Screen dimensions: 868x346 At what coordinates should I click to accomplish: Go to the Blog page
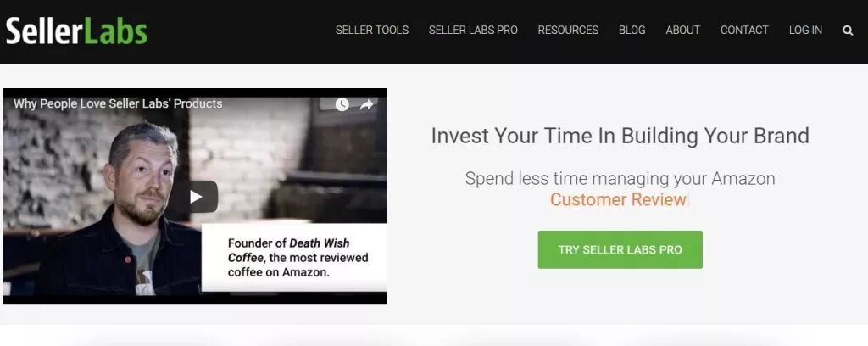632,30
